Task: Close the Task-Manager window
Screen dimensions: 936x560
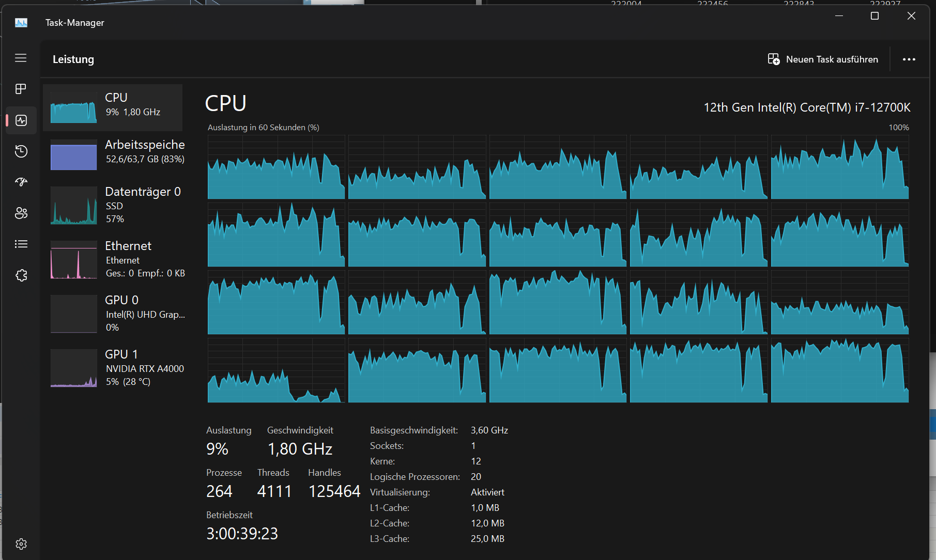Action: (x=911, y=16)
